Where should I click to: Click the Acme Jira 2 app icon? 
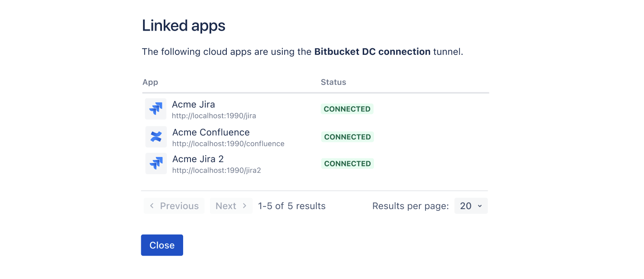(156, 163)
